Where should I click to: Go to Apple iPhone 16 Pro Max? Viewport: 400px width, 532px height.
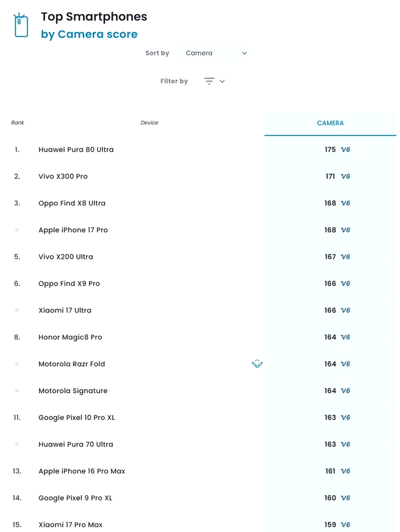(82, 471)
